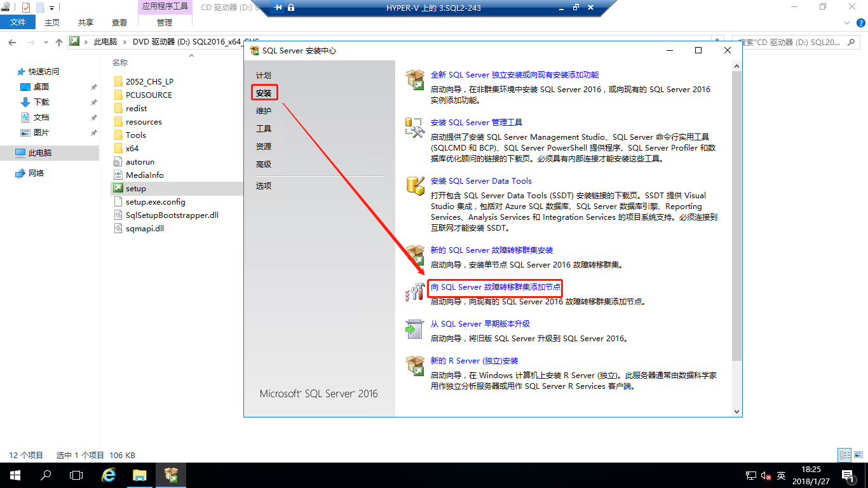Viewport: 868px width, 488px height.
Task: Open the 管理 ribbon tab in File Explorer
Action: 165,22
